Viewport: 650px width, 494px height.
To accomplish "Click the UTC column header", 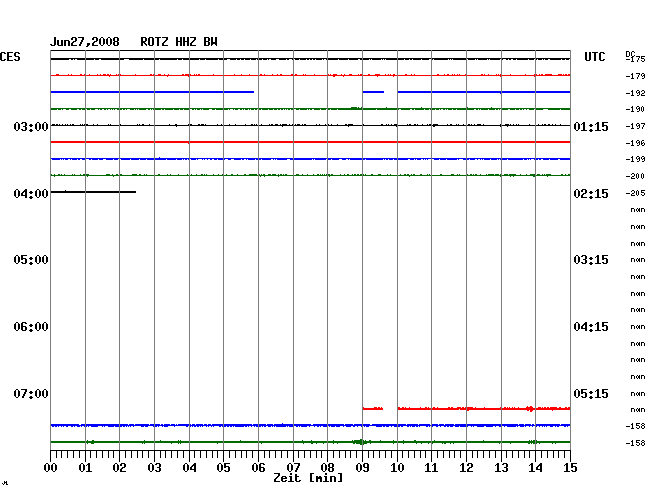I will click(x=594, y=57).
